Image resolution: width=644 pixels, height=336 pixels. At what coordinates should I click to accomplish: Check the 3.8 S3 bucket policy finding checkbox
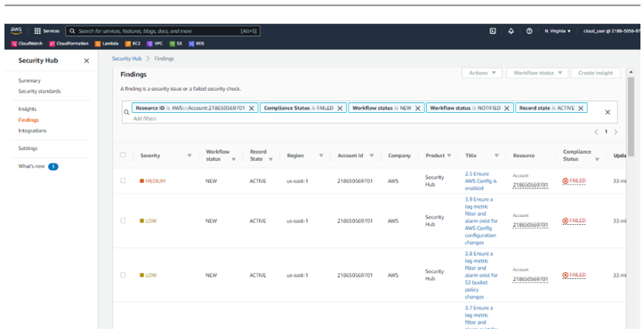tap(123, 275)
